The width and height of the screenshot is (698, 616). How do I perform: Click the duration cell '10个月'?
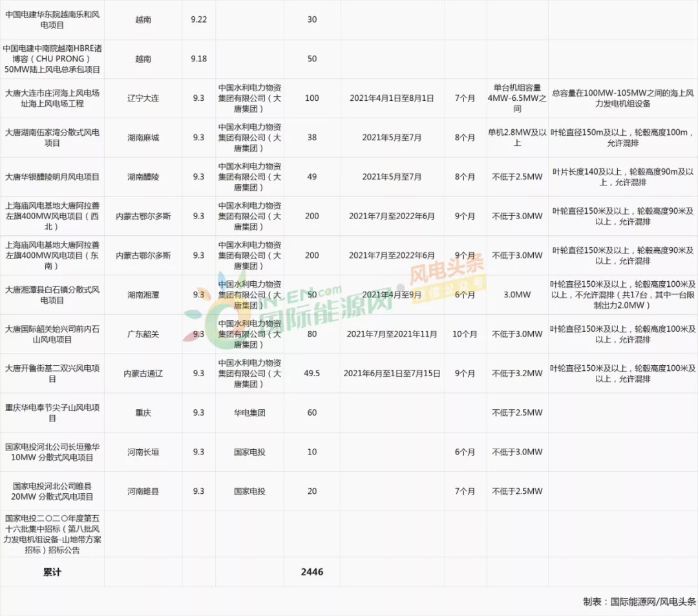[465, 334]
